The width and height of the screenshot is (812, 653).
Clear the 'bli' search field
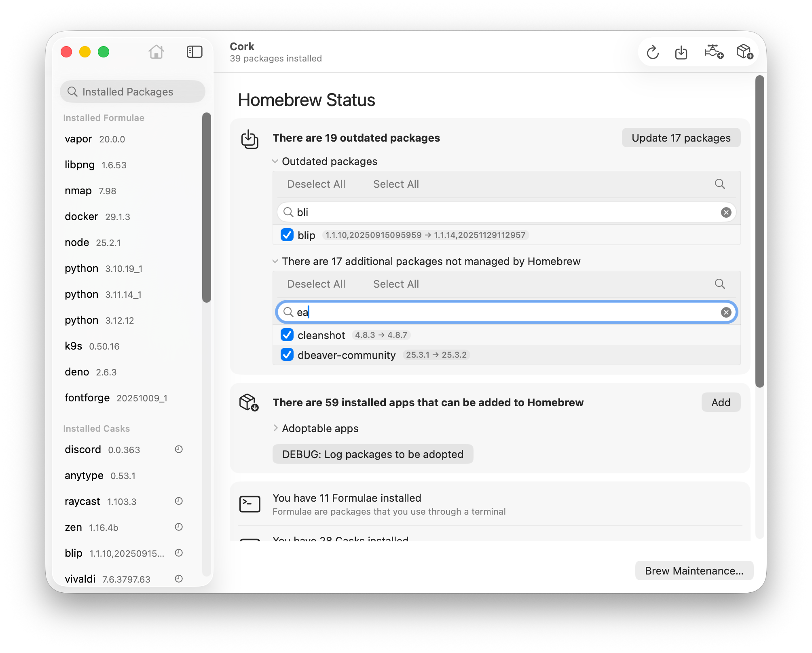click(x=726, y=212)
